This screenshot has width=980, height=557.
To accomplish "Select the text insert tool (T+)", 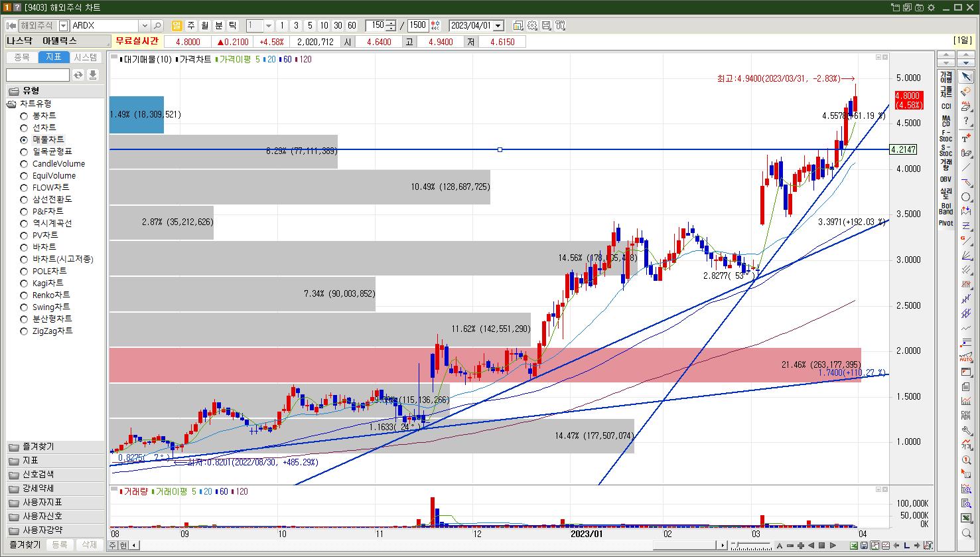I will (x=966, y=139).
